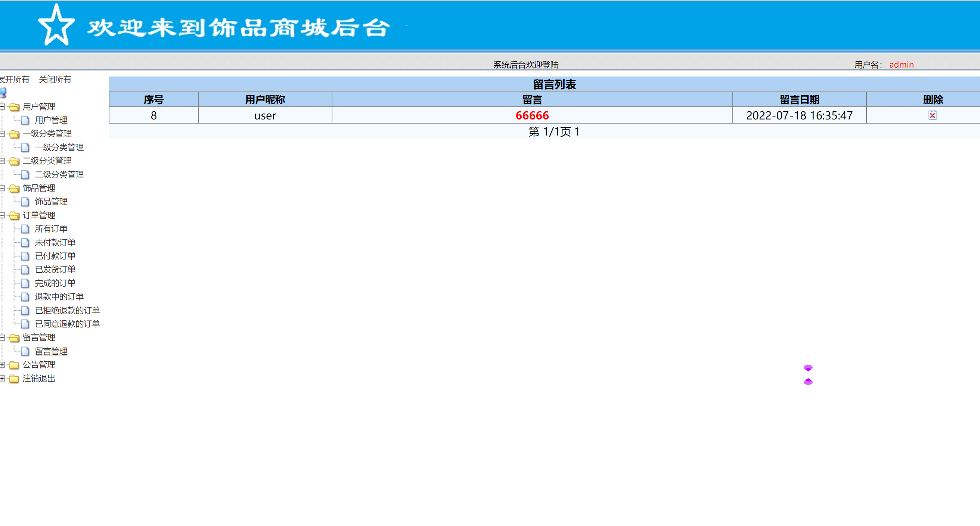Click the folder icon beside 订单管理
Viewport: 980px width, 526px height.
click(x=14, y=215)
